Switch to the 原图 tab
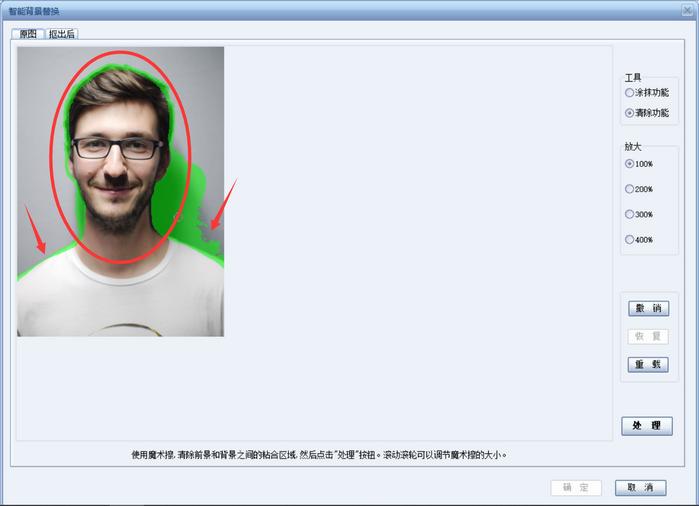The width and height of the screenshot is (699, 506). [x=28, y=34]
